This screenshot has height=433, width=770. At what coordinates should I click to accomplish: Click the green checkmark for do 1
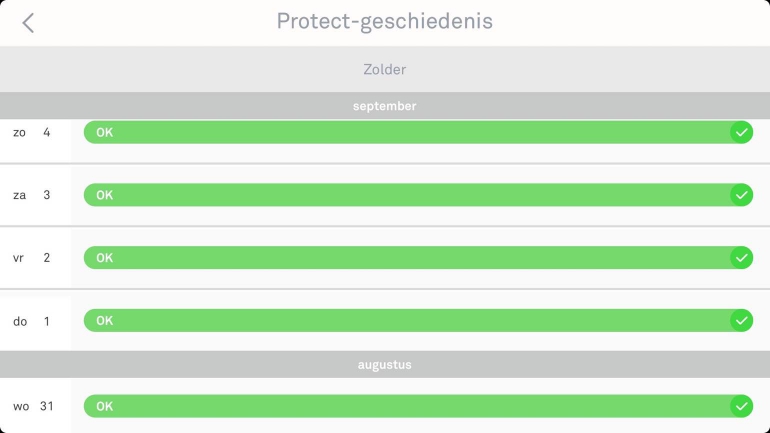tap(741, 321)
